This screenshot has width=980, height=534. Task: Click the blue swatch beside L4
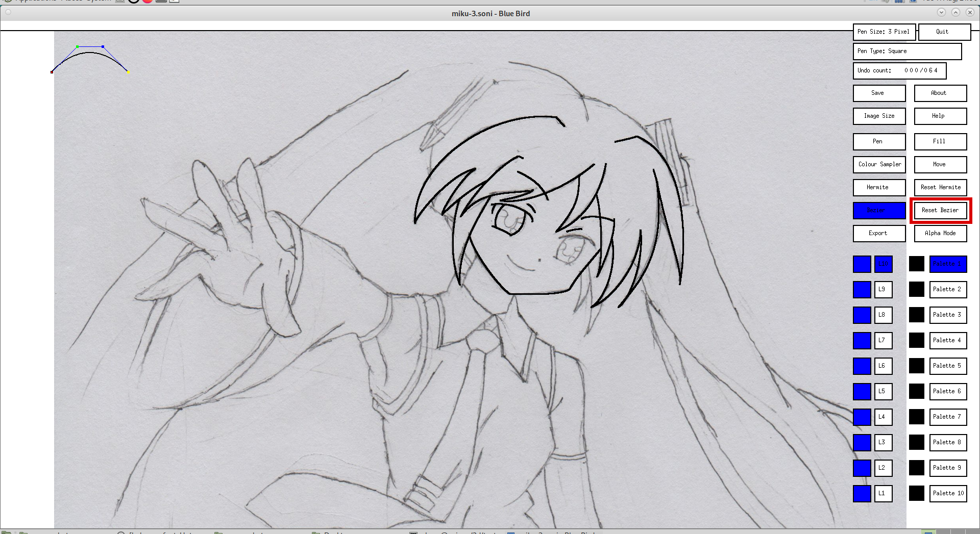tap(862, 417)
